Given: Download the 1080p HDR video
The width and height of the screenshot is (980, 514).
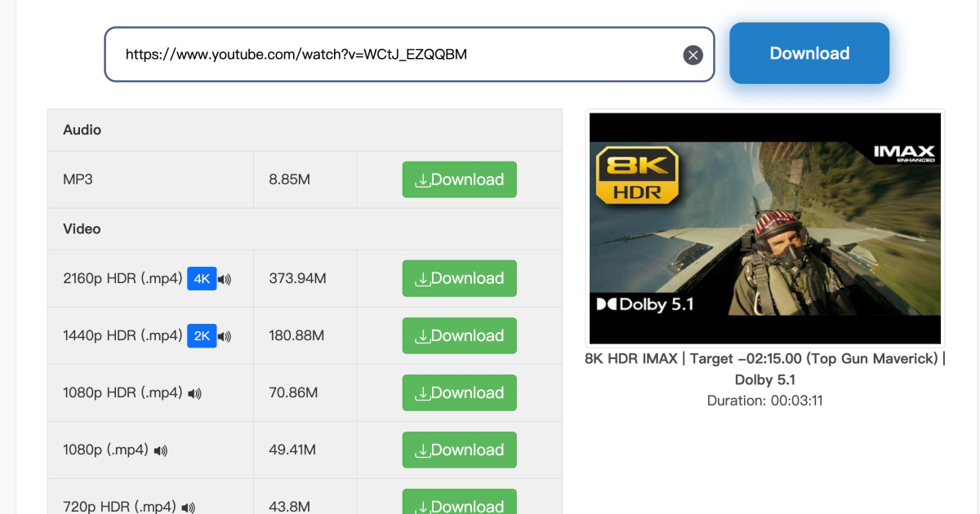Looking at the screenshot, I should (x=460, y=392).
